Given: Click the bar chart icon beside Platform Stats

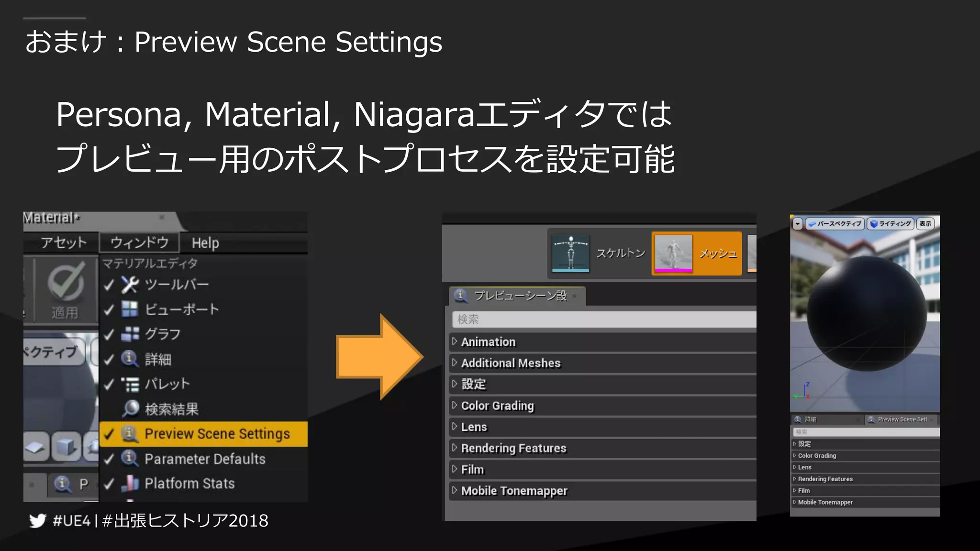Looking at the screenshot, I should point(130,484).
